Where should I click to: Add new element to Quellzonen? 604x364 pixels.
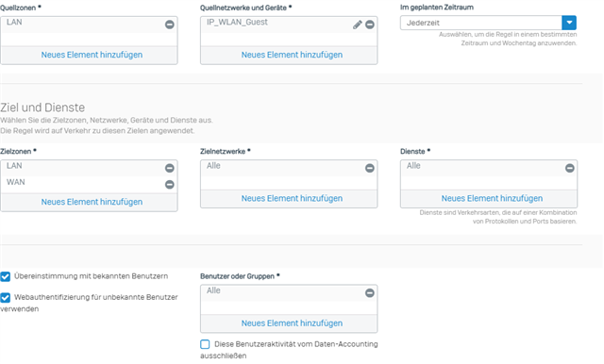pos(92,55)
